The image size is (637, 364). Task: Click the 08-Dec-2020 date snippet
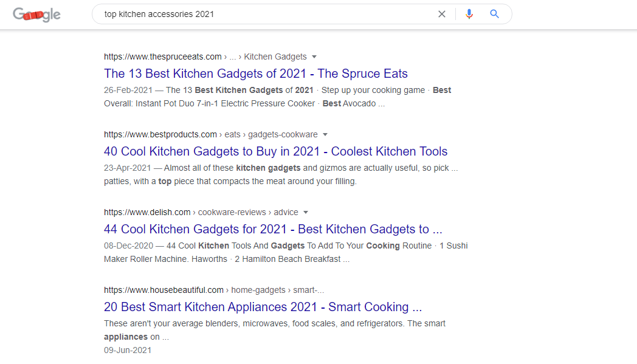pyautogui.click(x=128, y=246)
